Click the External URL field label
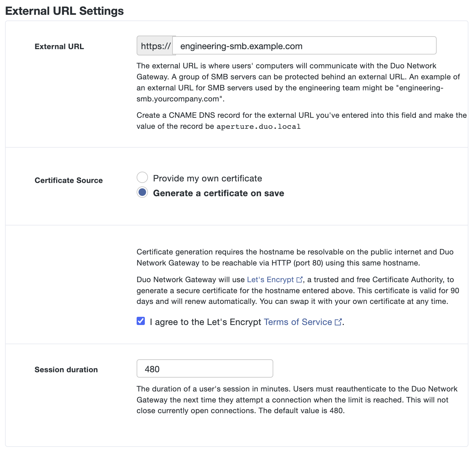This screenshot has width=476, height=456. (x=59, y=46)
